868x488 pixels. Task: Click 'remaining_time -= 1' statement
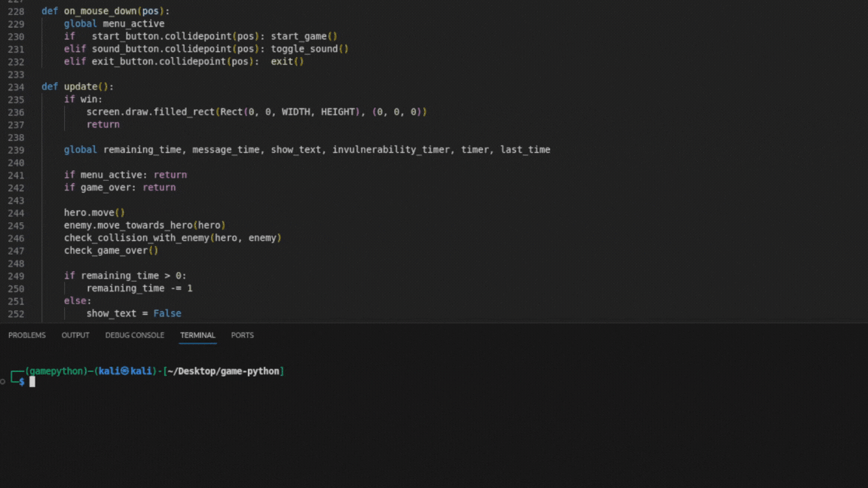click(139, 288)
